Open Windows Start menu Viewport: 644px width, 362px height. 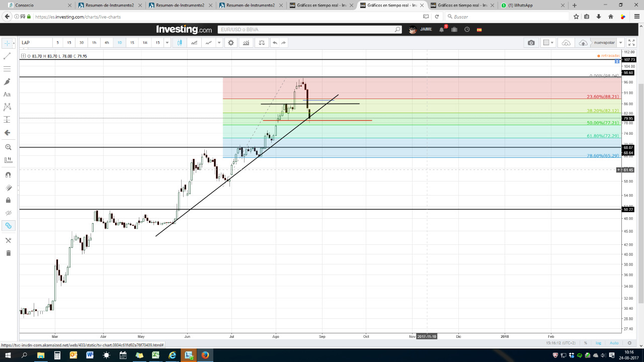click(x=8, y=355)
